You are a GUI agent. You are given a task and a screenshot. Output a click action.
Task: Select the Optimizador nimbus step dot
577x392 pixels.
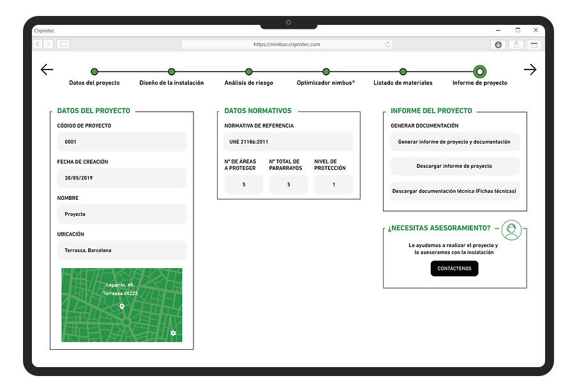pyautogui.click(x=326, y=72)
